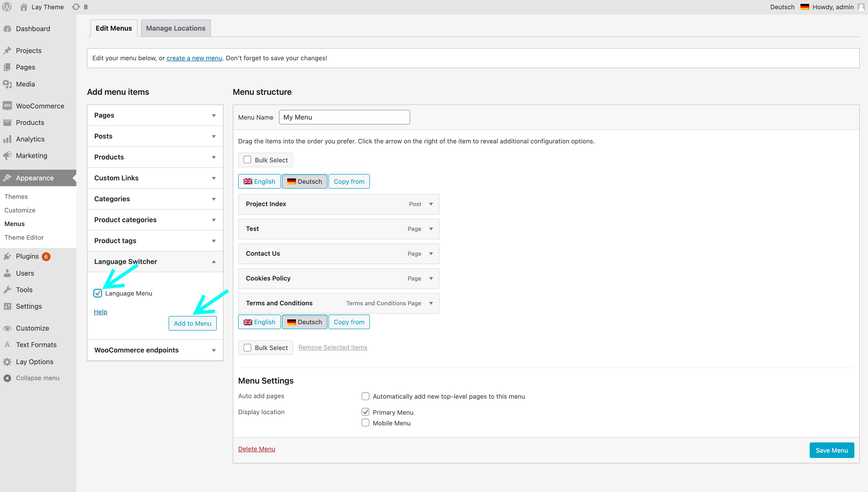Click inside the Menu Name field
The width and height of the screenshot is (868, 492).
[x=344, y=117]
